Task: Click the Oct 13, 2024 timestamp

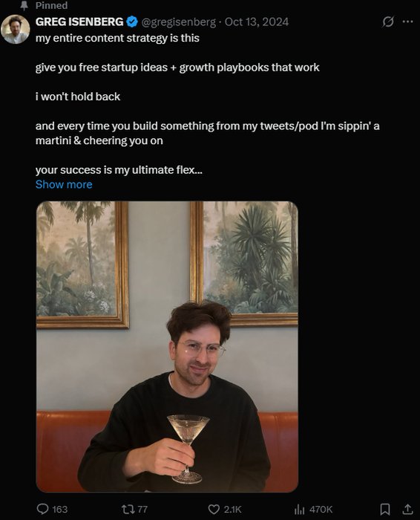Action: tap(257, 22)
